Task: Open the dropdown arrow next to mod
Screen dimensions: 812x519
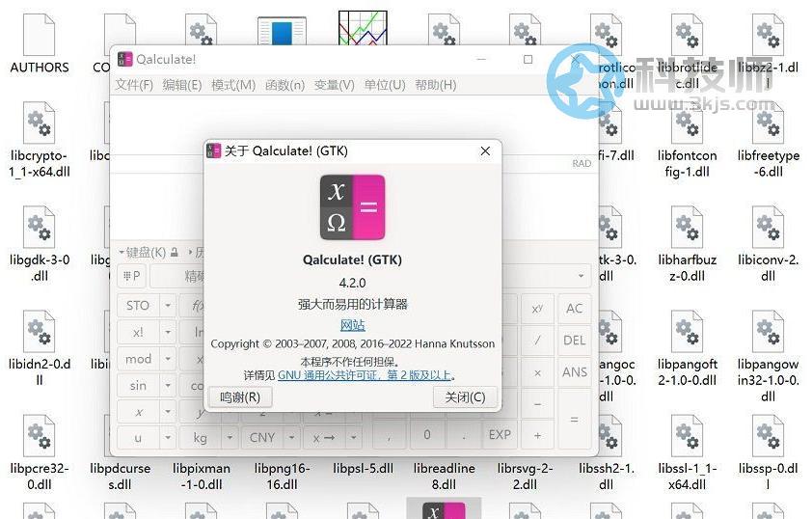Action: (168, 359)
